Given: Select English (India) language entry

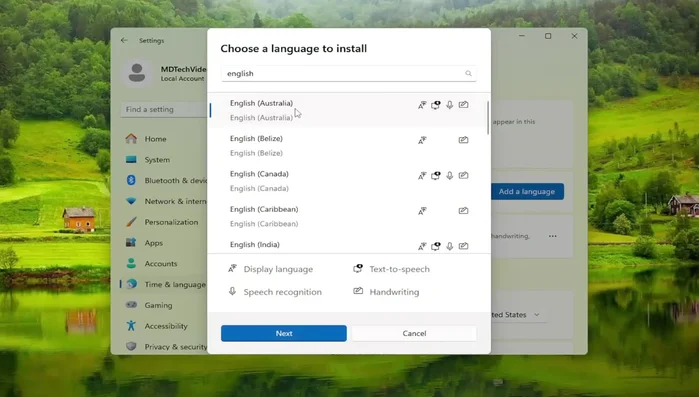Looking at the screenshot, I should pyautogui.click(x=348, y=245).
